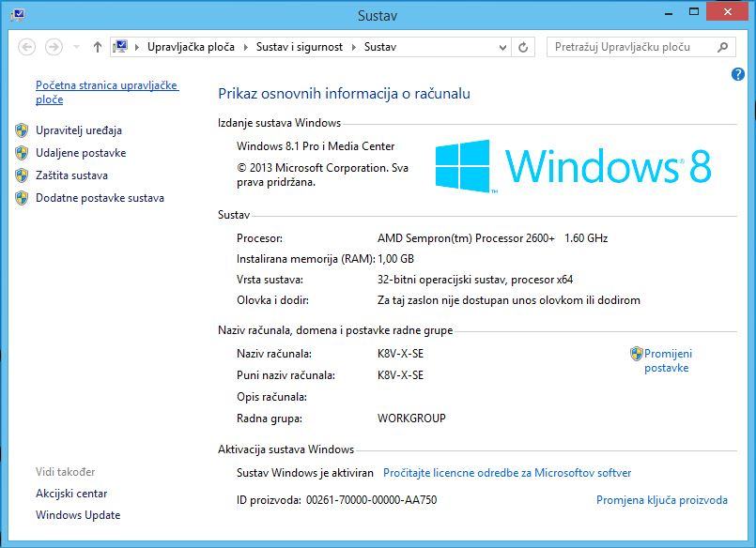Viewport: 756px width, 548px height.
Task: Go forward with the Forward arrow button
Action: (54, 47)
